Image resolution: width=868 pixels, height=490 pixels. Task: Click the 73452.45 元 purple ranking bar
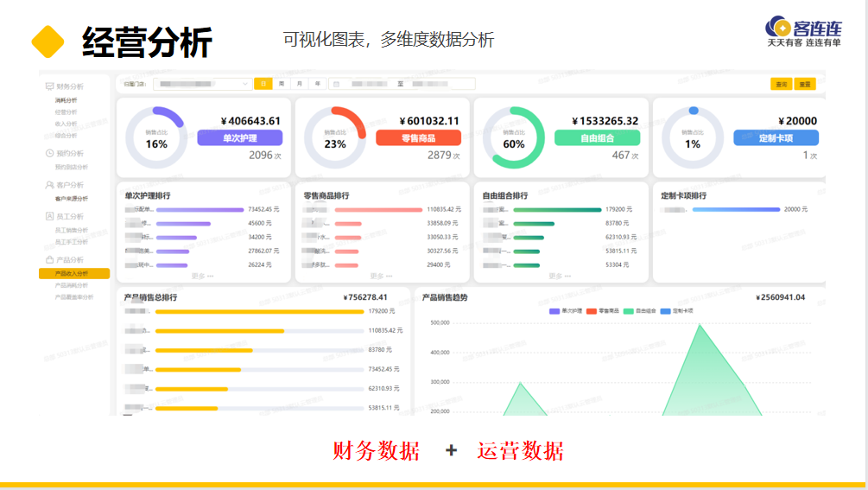pyautogui.click(x=200, y=210)
